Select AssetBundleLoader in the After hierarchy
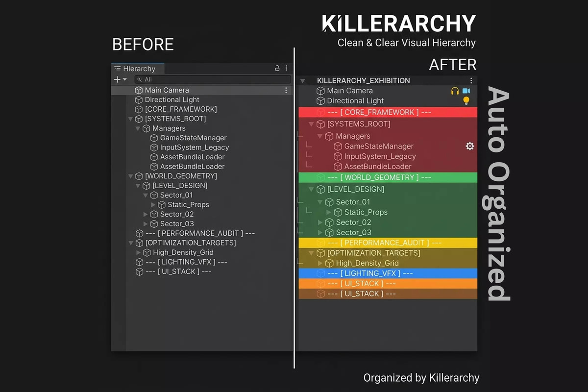The width and height of the screenshot is (588, 392). pos(377,167)
